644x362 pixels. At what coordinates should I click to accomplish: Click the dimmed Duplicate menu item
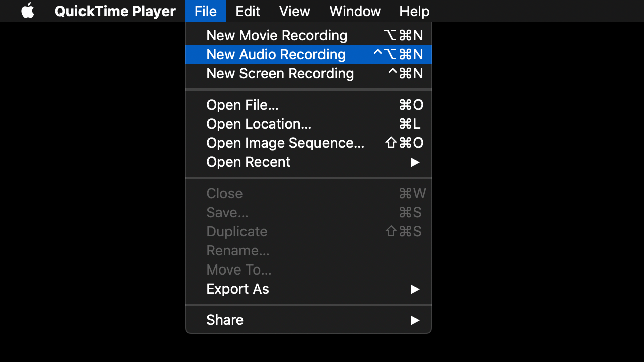click(308, 232)
